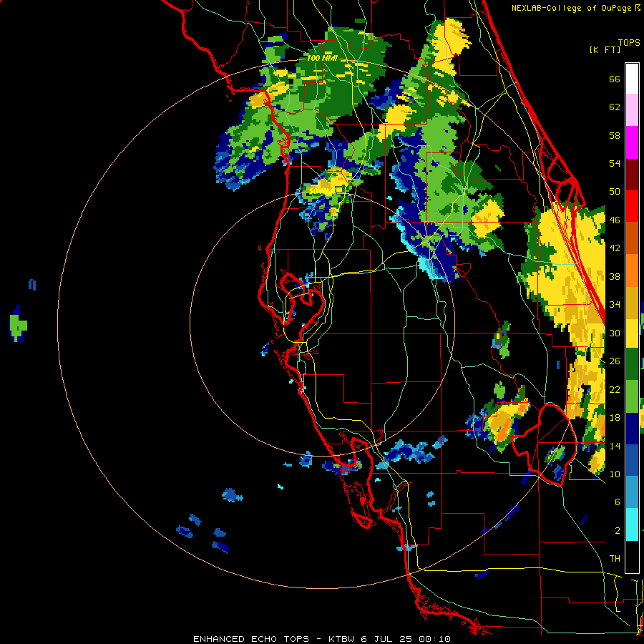The image size is (644, 644).
Task: Select the navy blue legend swatch
Action: (x=632, y=429)
